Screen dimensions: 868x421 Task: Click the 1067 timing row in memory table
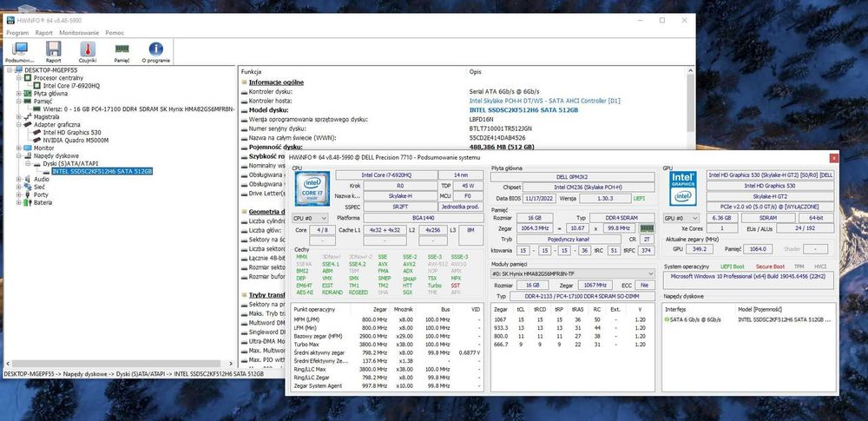pyautogui.click(x=572, y=319)
